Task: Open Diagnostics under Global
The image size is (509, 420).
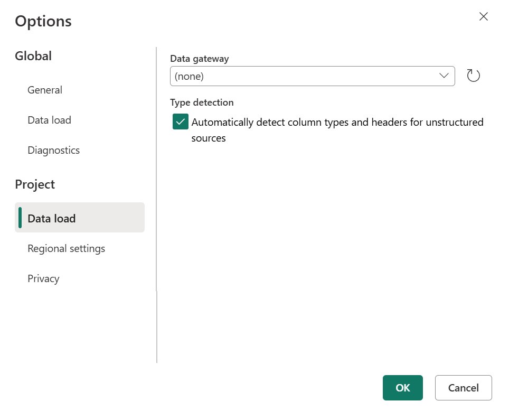Action: point(53,150)
